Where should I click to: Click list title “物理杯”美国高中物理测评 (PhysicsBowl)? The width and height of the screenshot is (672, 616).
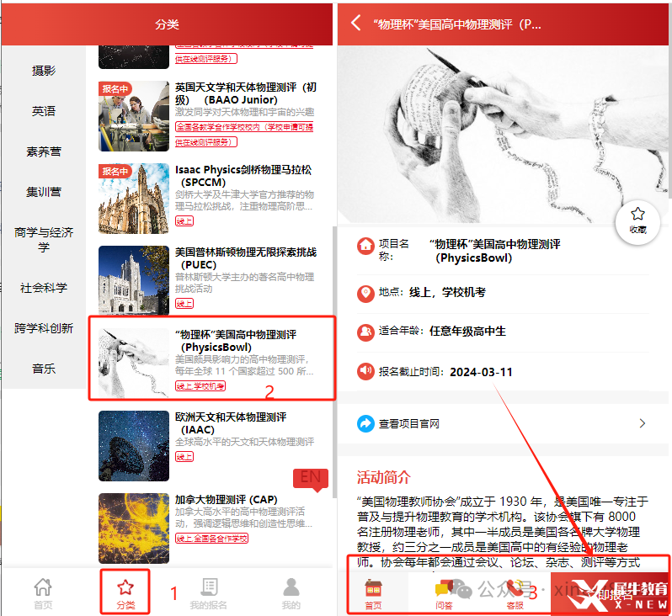pyautogui.click(x=236, y=341)
